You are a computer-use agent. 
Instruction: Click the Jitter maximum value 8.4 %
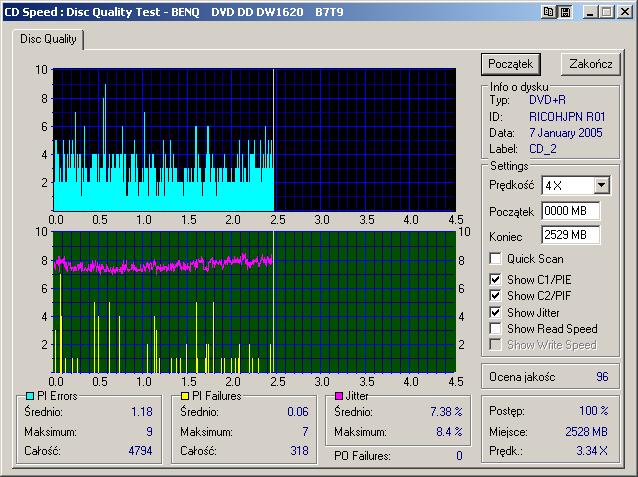[x=449, y=431]
